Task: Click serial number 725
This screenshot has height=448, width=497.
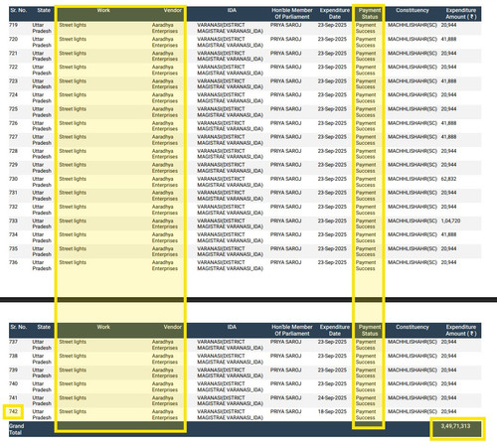Action: pyautogui.click(x=14, y=109)
